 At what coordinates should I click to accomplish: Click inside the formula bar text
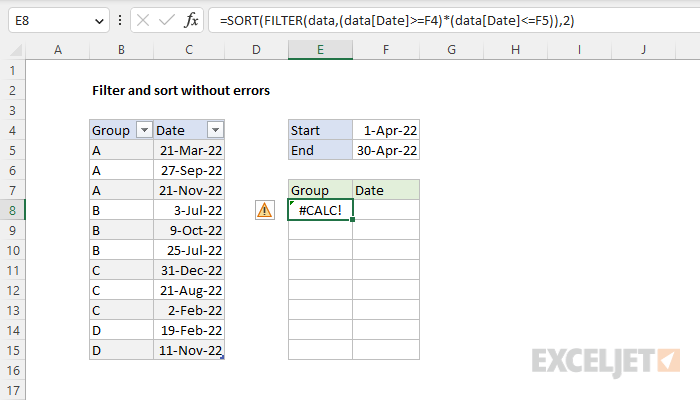tap(397, 21)
